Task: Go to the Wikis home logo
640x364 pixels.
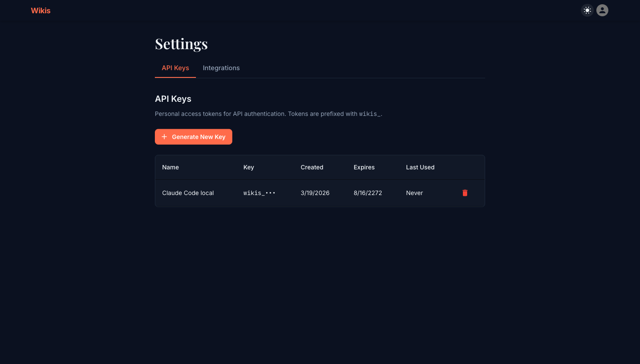Action: pos(41,11)
